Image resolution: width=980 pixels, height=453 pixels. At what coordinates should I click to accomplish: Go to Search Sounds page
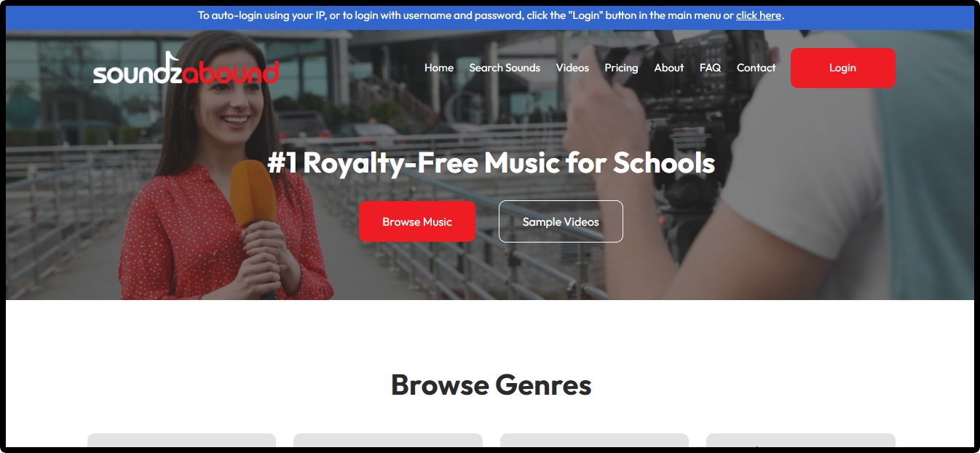[x=505, y=68]
